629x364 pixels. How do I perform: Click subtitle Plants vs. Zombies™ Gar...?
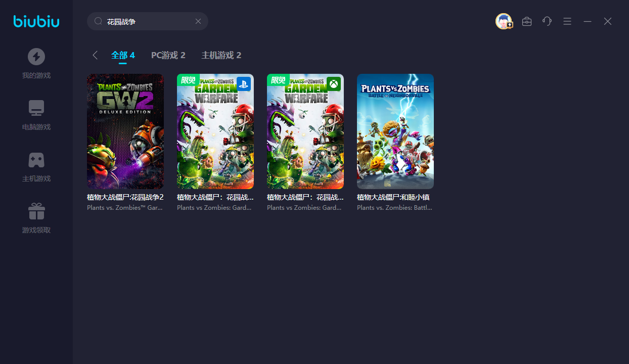tap(125, 207)
